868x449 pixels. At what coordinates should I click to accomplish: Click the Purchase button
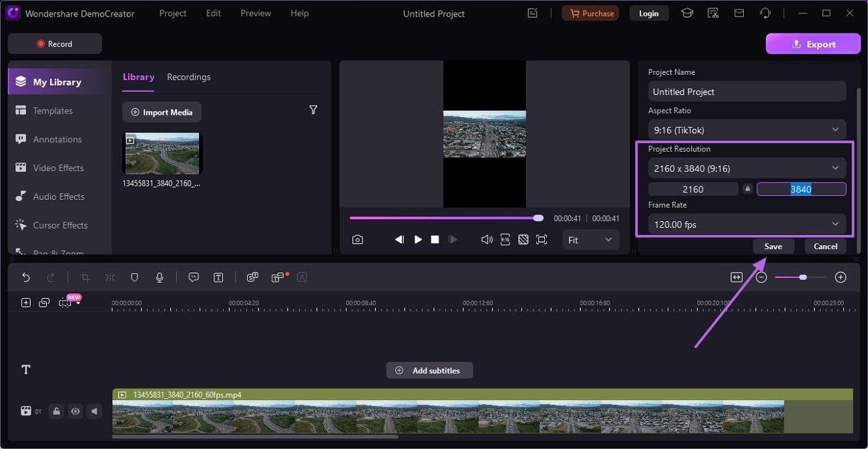[590, 13]
